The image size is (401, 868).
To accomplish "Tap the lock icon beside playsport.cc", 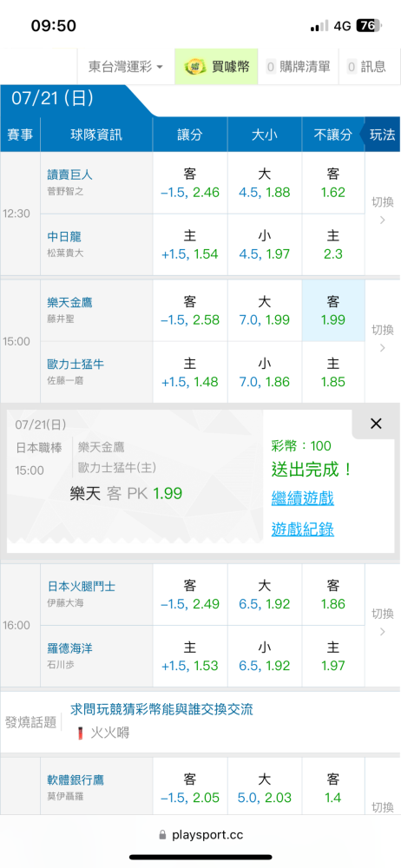I will (162, 834).
